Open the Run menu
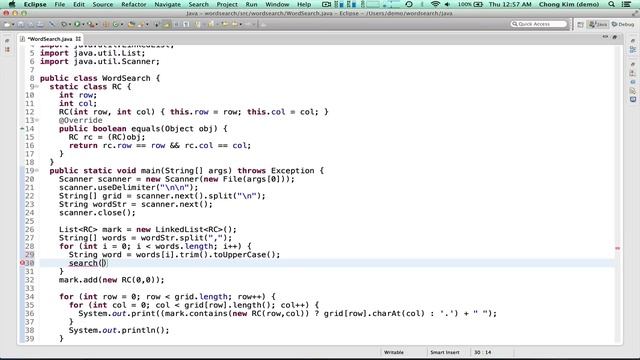 [x=251, y=4]
